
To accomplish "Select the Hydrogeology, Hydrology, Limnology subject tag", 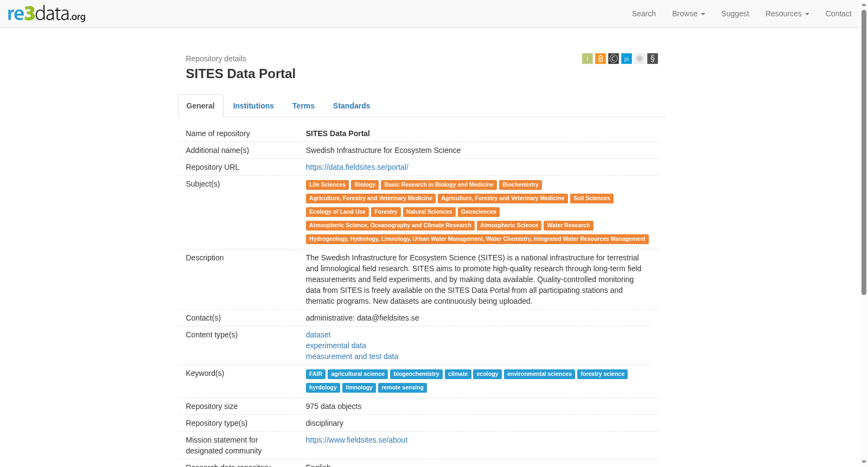I will [x=477, y=239].
